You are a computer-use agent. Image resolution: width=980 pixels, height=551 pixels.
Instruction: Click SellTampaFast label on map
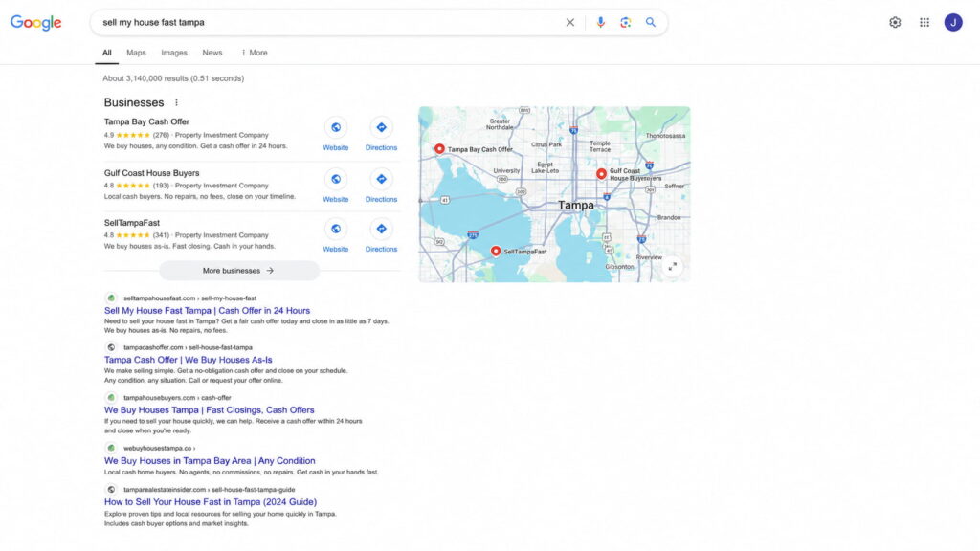(x=525, y=252)
